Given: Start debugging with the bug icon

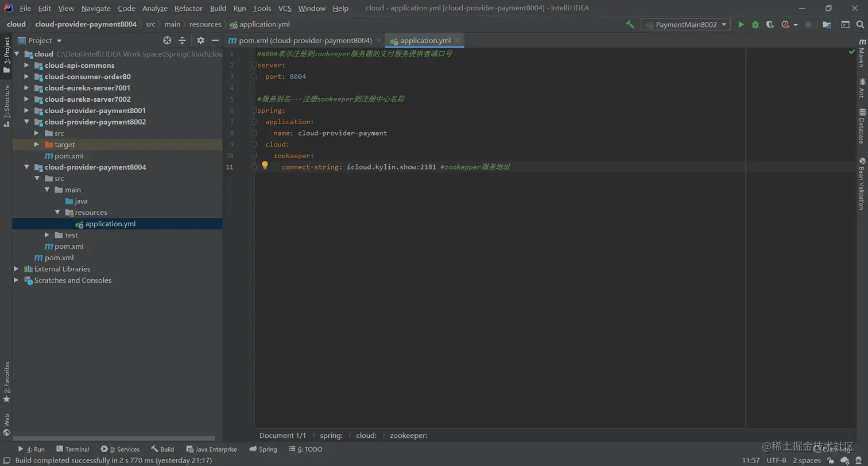Looking at the screenshot, I should pos(755,25).
